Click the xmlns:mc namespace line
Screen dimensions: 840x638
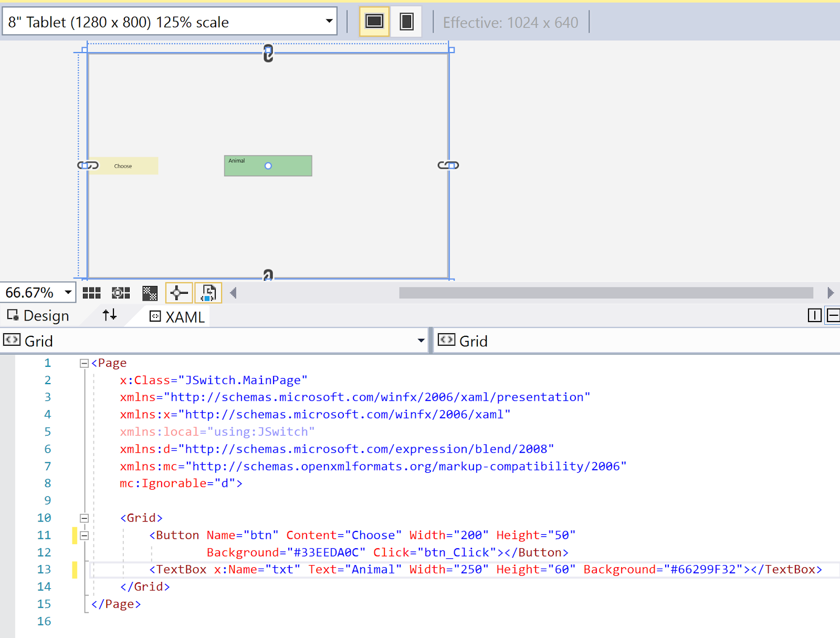[x=373, y=466]
